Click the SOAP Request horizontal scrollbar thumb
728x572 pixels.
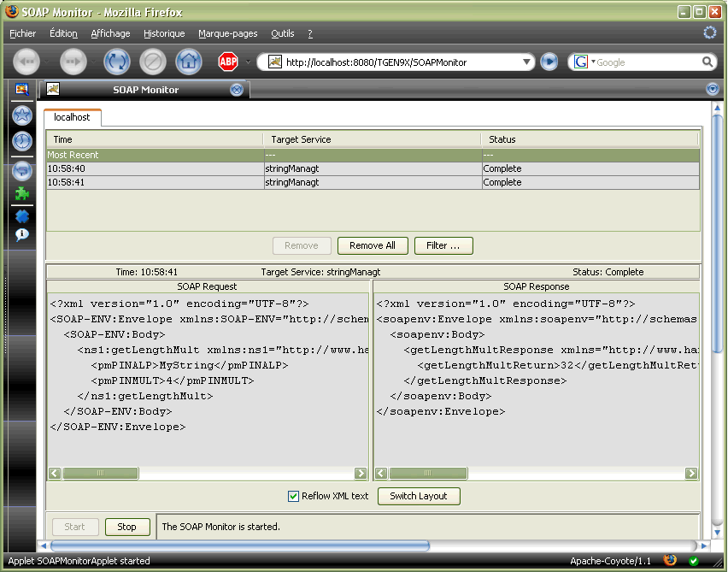click(101, 474)
